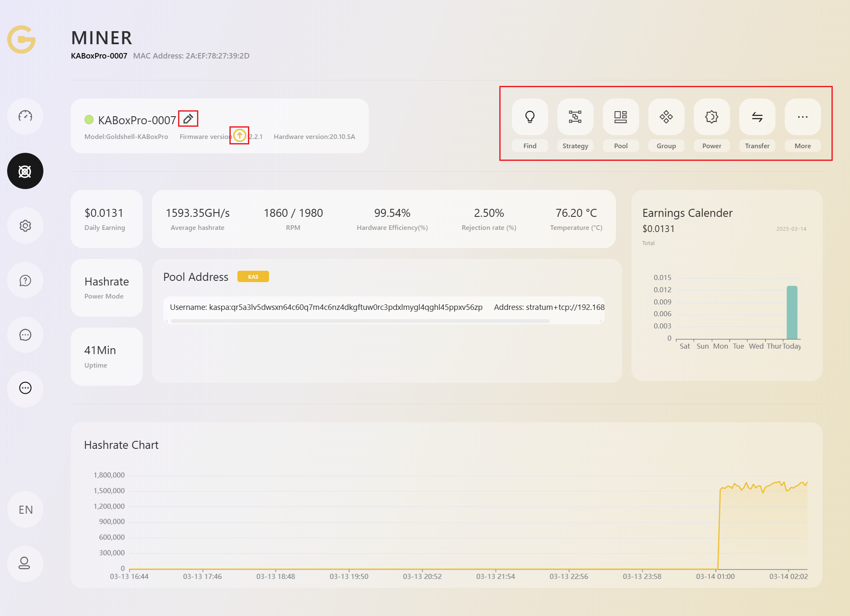Click the Power mode icon
This screenshot has height=616, width=850.
click(712, 117)
